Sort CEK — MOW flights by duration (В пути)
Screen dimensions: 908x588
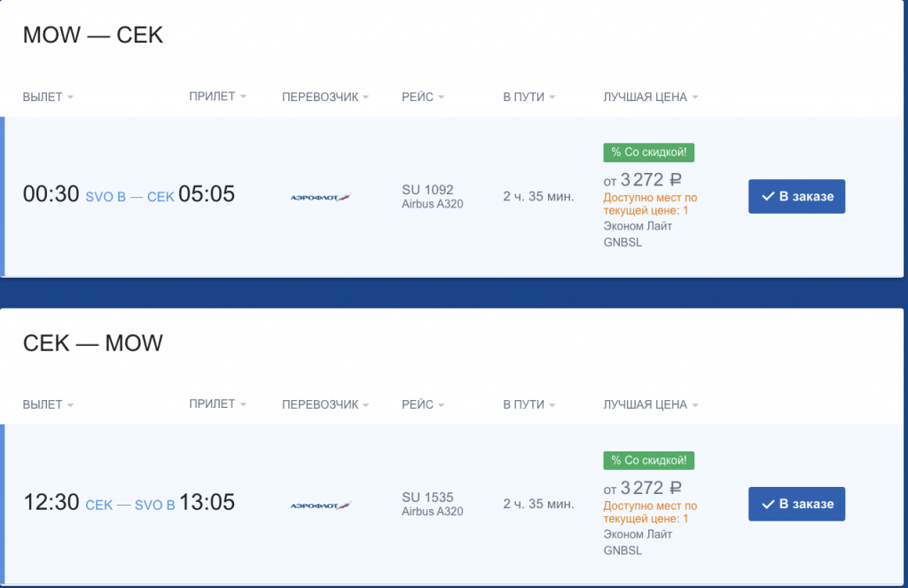click(x=528, y=405)
